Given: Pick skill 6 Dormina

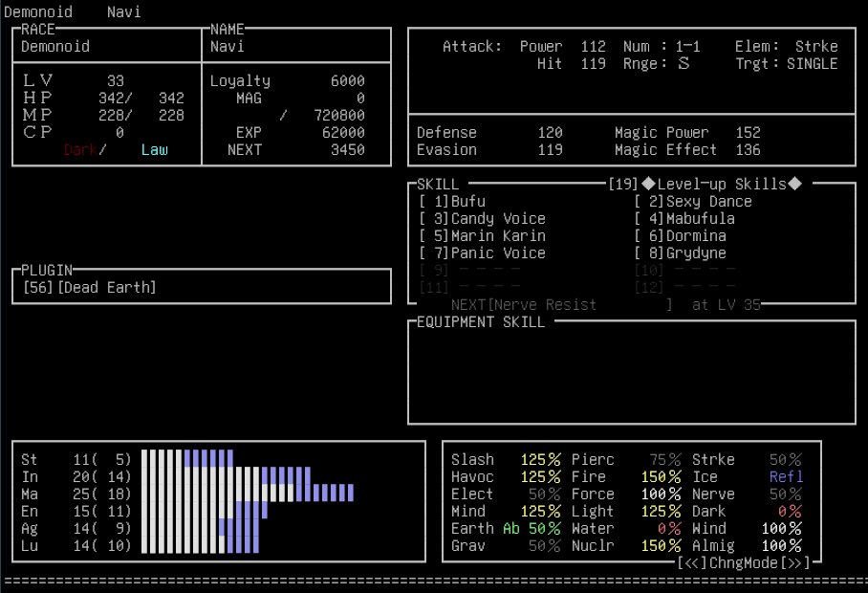Looking at the screenshot, I should (680, 235).
